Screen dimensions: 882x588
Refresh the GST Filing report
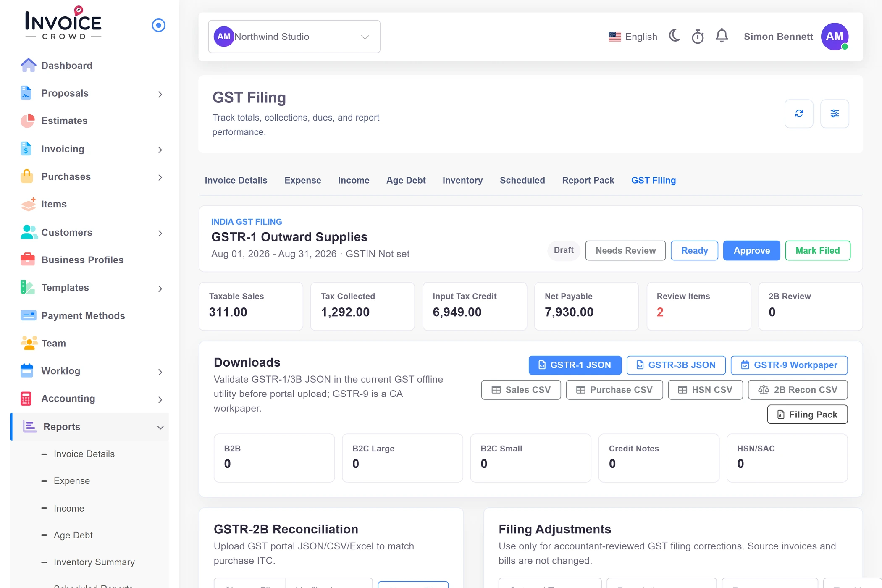[799, 113]
